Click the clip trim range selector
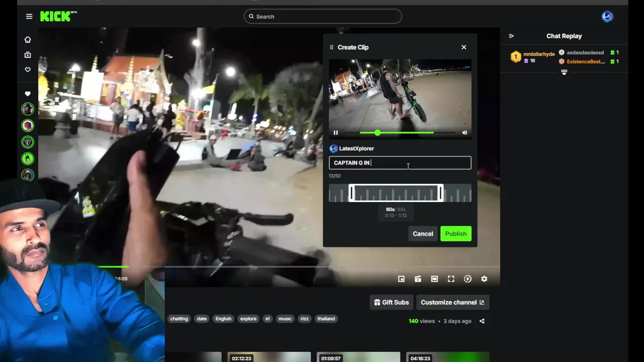The width and height of the screenshot is (644, 362). 396,193
